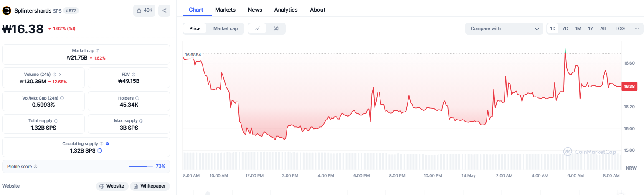Screen dimensions: 644x195
Task: Click Max. supply info icon
Action: [x=141, y=121]
